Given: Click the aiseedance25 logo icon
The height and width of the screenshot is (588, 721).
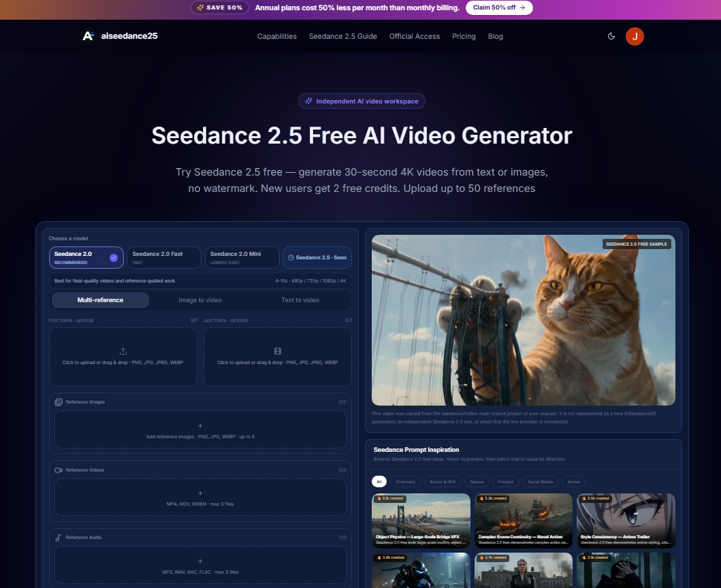Looking at the screenshot, I should coord(88,36).
